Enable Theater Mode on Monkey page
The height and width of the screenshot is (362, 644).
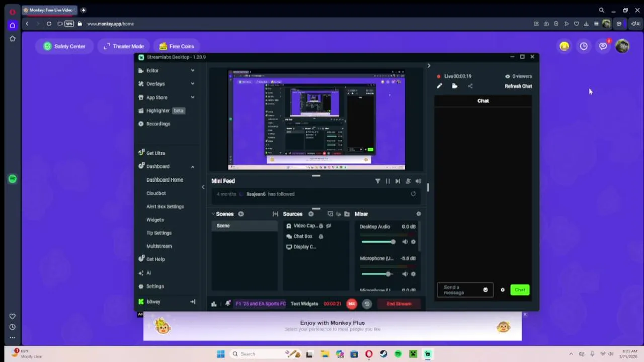click(x=123, y=46)
